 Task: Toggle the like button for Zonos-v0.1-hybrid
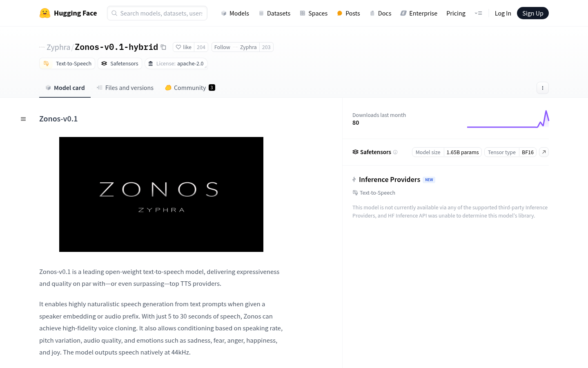183,47
